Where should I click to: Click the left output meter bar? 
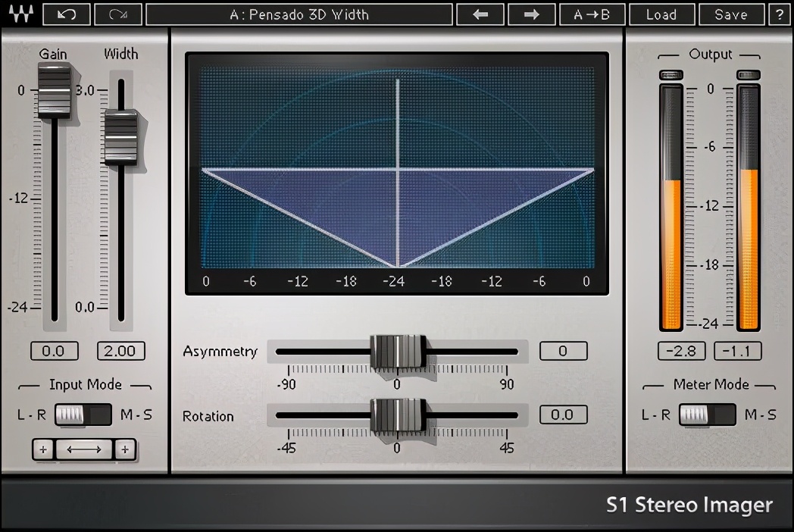[671, 208]
